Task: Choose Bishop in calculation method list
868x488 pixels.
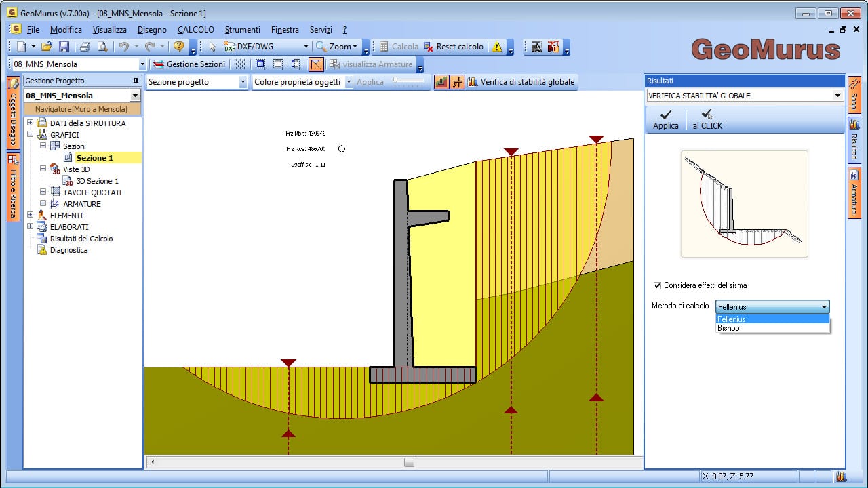Action: [x=772, y=328]
